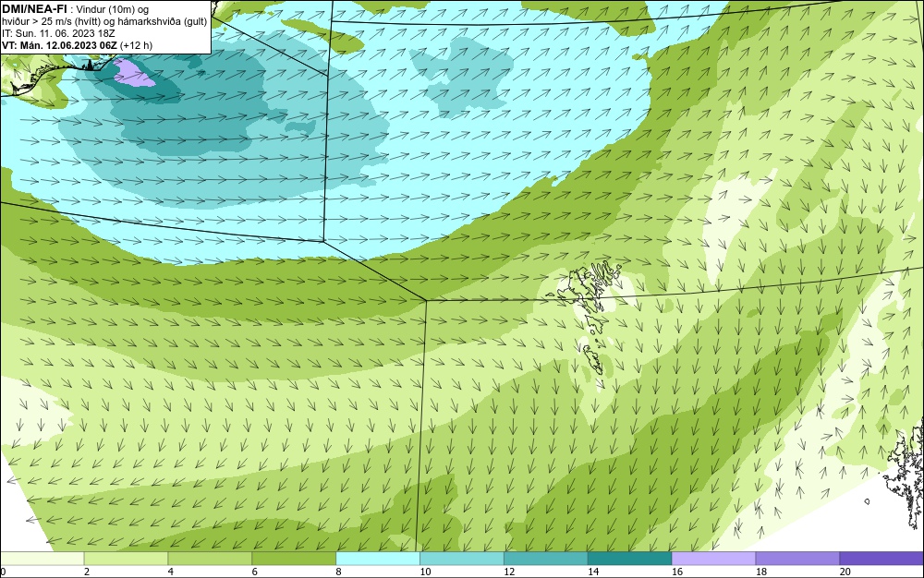Screen dimensions: 924x578
Task: Click the 4–6 m/s green legend swatch
Action: pos(210,559)
